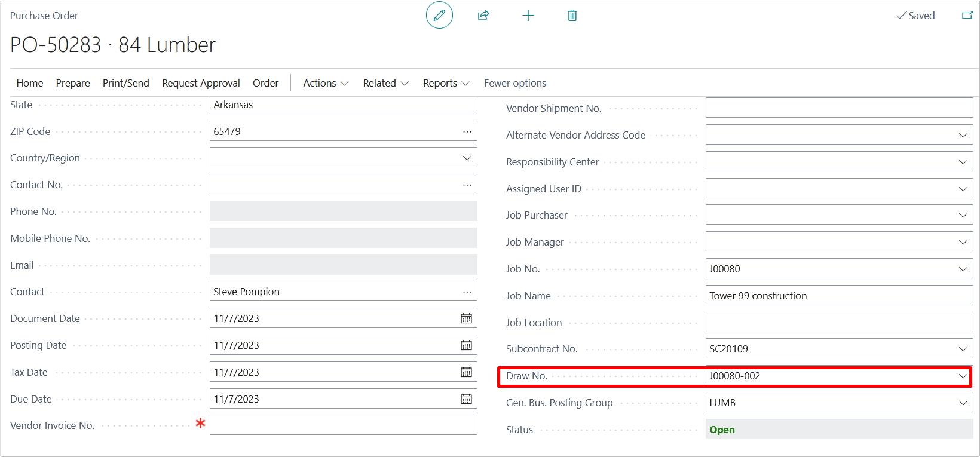Open the Actions menu
This screenshot has width=980, height=457.
[325, 83]
